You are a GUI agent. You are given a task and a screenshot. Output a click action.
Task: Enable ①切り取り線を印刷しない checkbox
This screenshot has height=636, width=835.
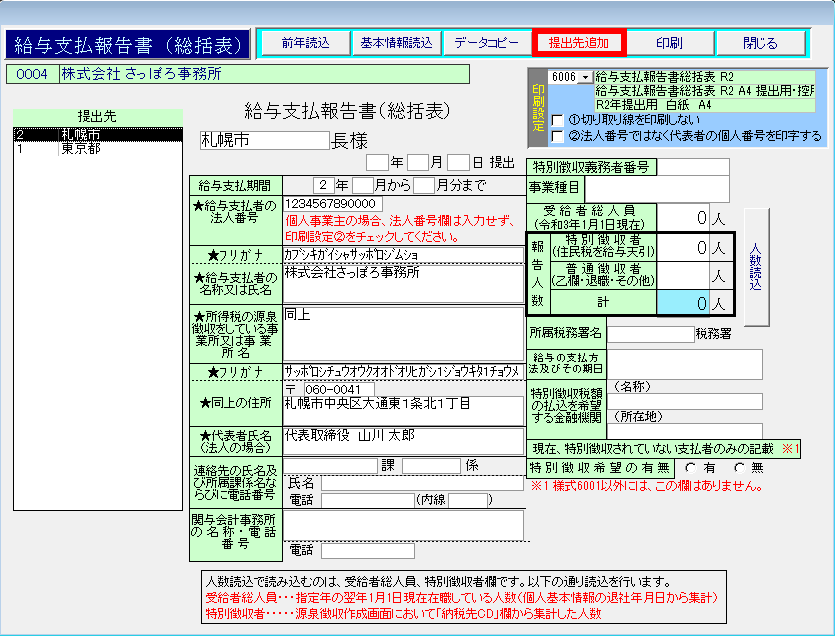pos(558,120)
